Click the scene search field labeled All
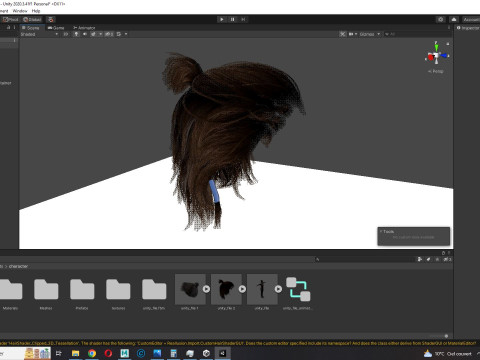 [417, 34]
